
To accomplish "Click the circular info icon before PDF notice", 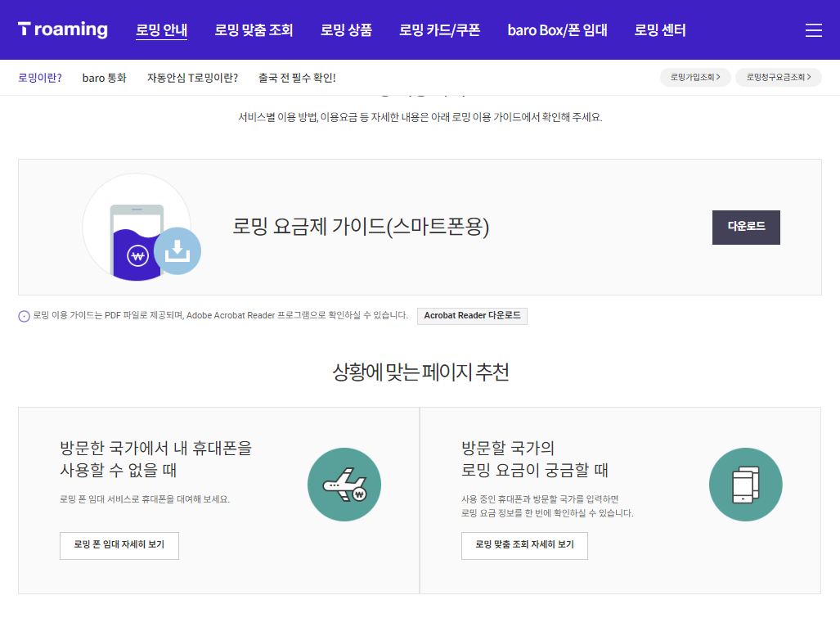I will tap(25, 315).
